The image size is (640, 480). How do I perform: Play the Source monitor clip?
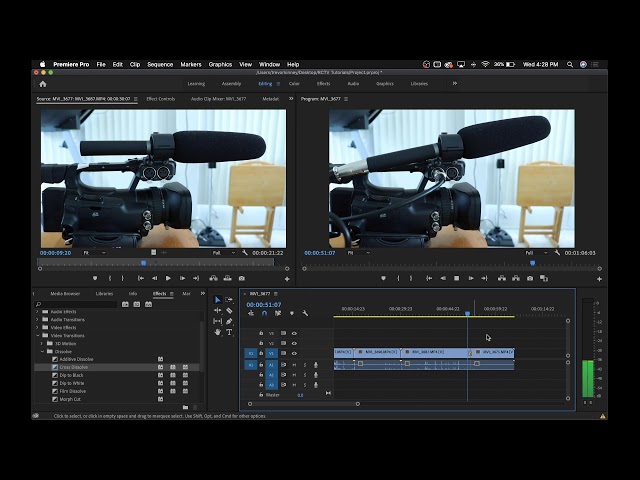click(x=168, y=278)
